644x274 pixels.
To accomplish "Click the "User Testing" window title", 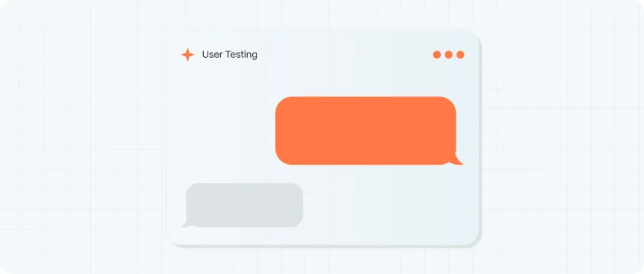I will 230,55.
